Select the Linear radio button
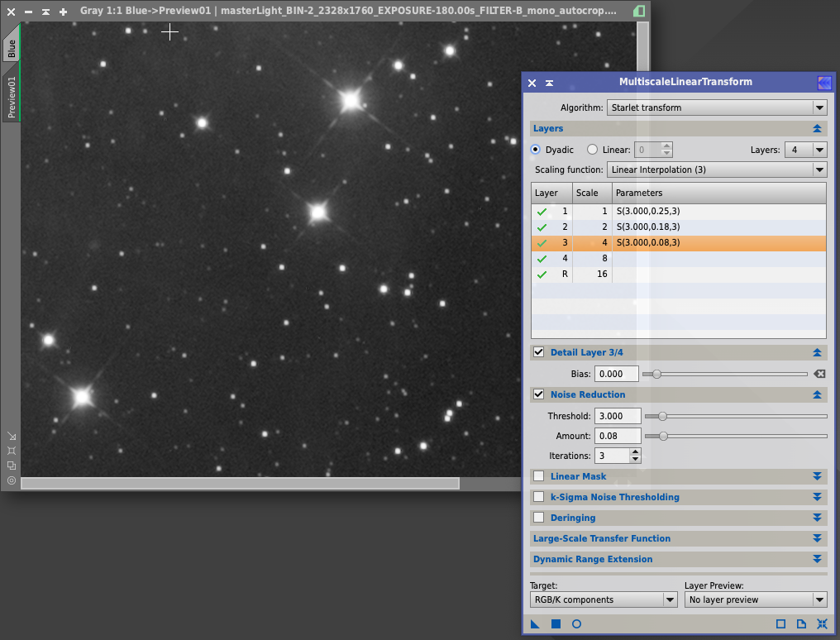This screenshot has height=640, width=840. (x=592, y=150)
